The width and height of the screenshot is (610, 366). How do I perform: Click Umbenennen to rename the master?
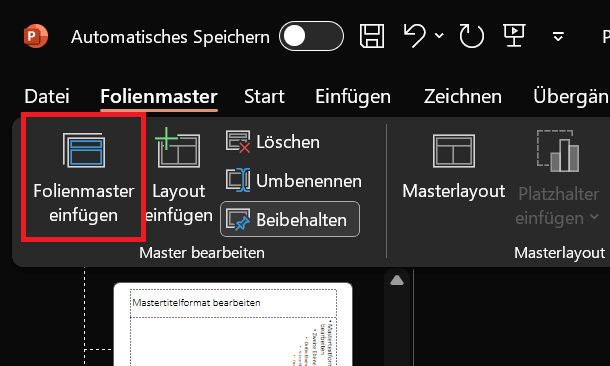pyautogui.click(x=294, y=181)
